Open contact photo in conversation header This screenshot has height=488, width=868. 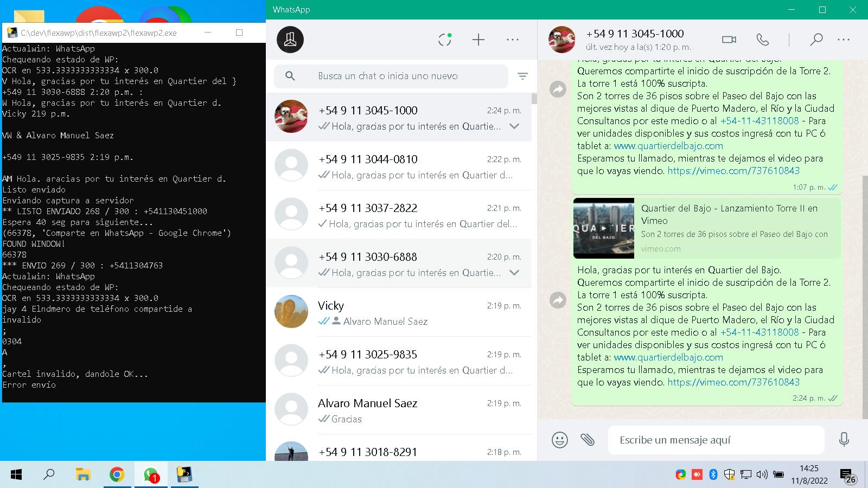(561, 40)
